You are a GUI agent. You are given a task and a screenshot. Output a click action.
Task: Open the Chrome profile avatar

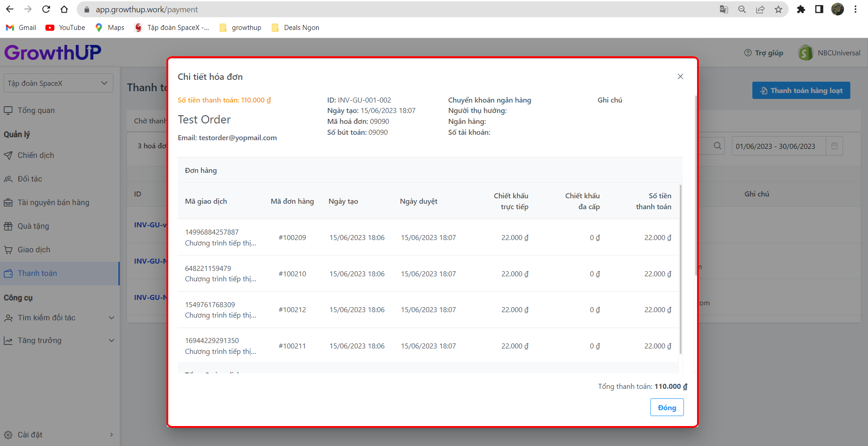click(837, 10)
